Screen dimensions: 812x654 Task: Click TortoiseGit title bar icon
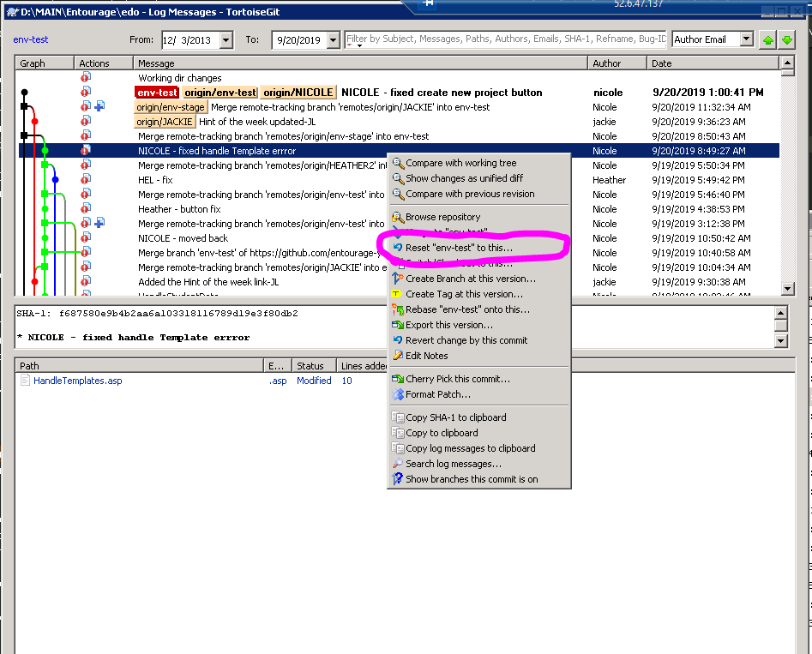pos(12,12)
